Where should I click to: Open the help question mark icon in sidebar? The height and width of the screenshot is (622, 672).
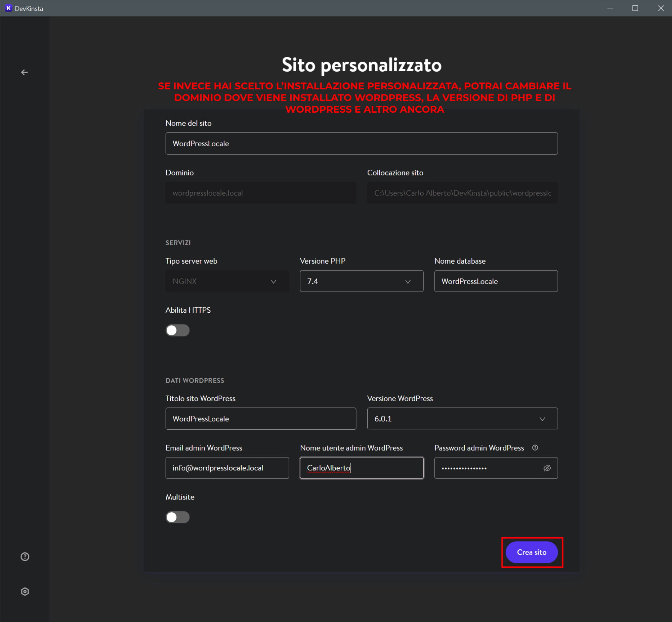click(x=25, y=556)
